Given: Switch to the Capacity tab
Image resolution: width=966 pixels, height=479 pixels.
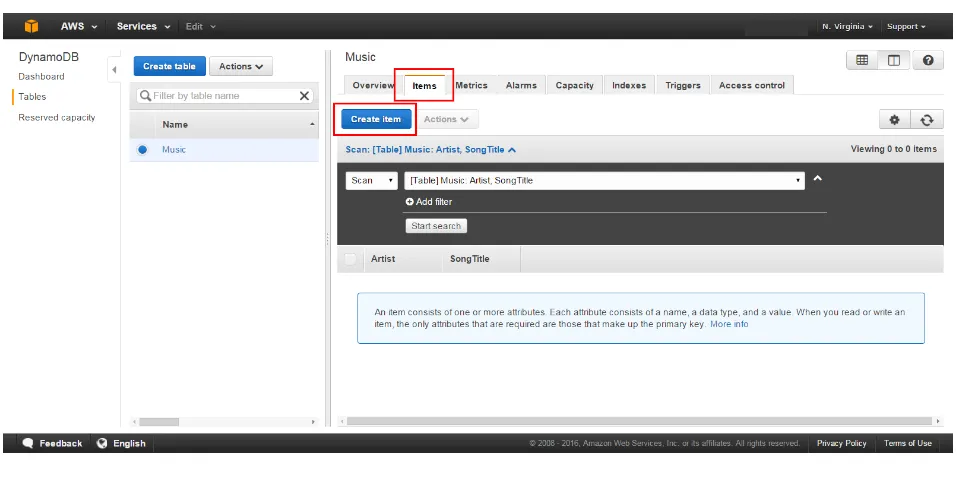Looking at the screenshot, I should coord(575,86).
